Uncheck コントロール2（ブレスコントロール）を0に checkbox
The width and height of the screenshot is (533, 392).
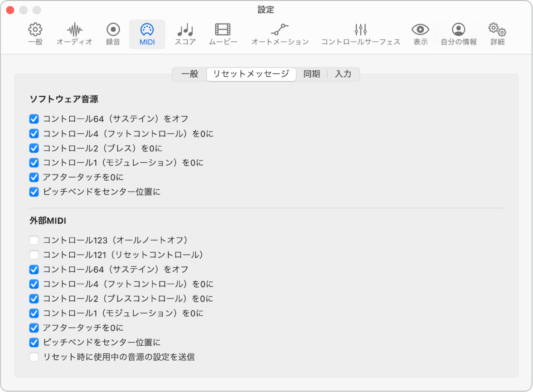[34, 299]
